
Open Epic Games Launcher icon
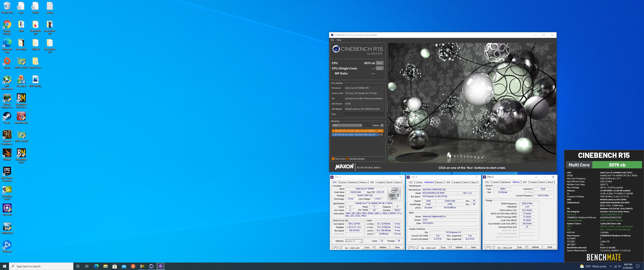tap(7, 174)
